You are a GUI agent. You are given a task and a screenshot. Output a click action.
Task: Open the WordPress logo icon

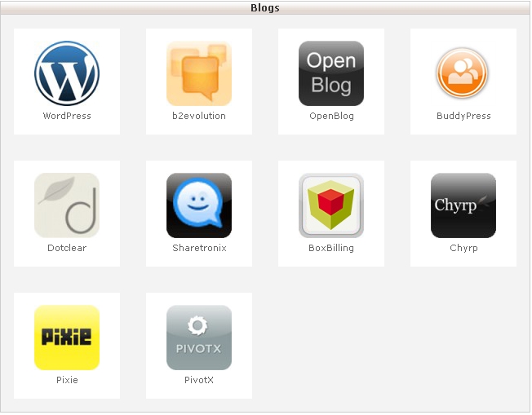[x=67, y=73]
